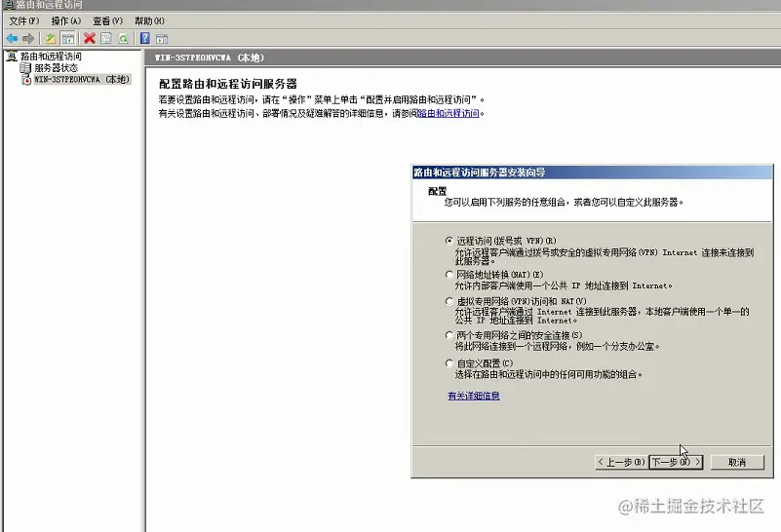The width and height of the screenshot is (781, 532).
Task: Open the 操作(A) menu
Action: click(65, 20)
